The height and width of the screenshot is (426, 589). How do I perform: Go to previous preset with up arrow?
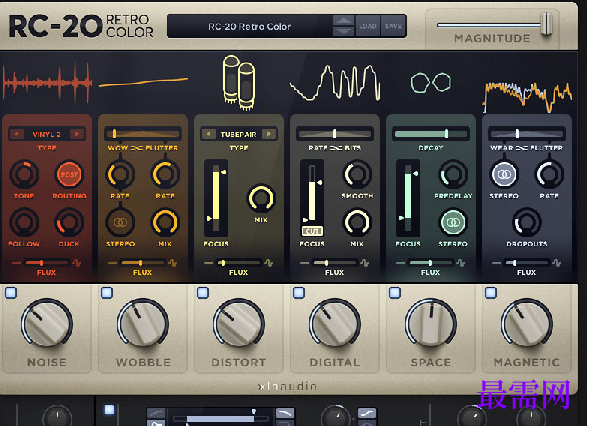tap(344, 21)
